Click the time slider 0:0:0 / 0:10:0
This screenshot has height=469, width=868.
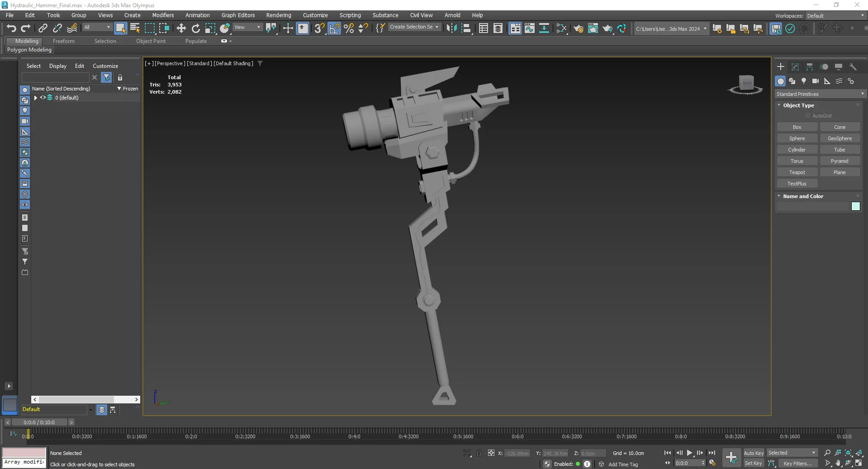(39, 422)
